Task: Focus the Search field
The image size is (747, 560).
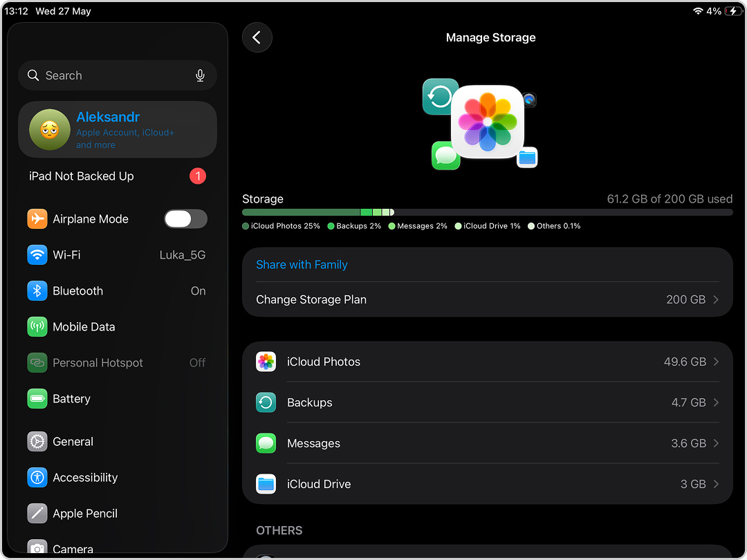Action: click(117, 75)
